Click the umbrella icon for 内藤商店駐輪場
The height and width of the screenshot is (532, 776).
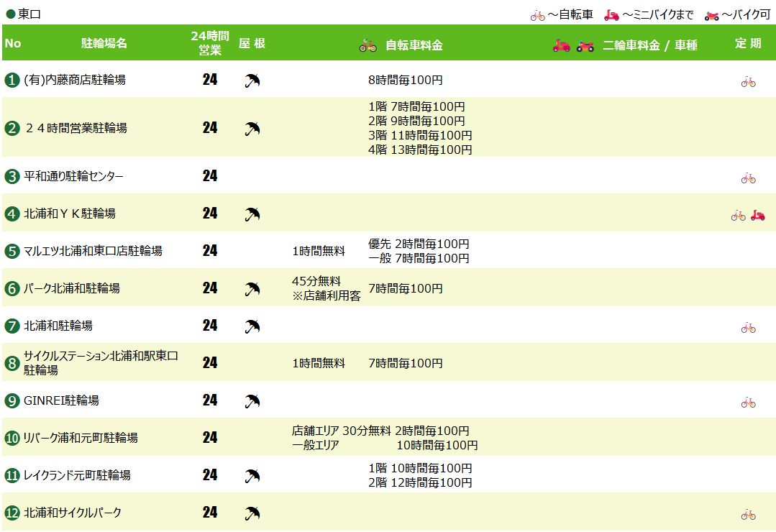click(x=252, y=81)
